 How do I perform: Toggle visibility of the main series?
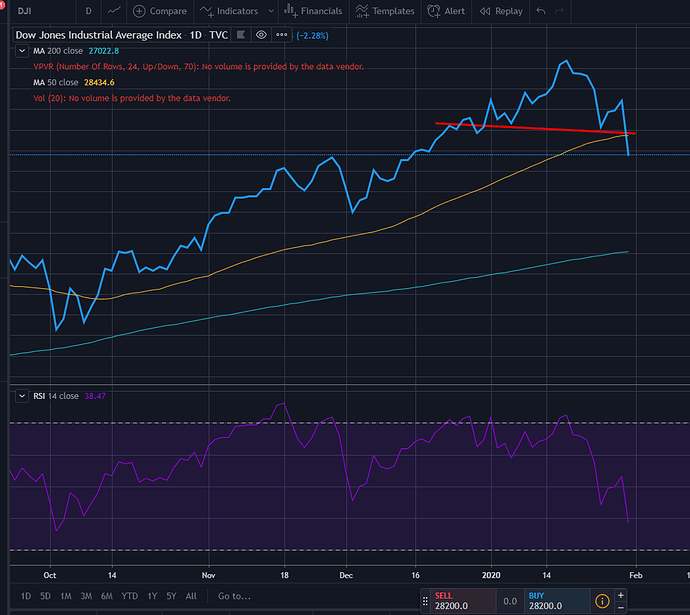[x=261, y=35]
